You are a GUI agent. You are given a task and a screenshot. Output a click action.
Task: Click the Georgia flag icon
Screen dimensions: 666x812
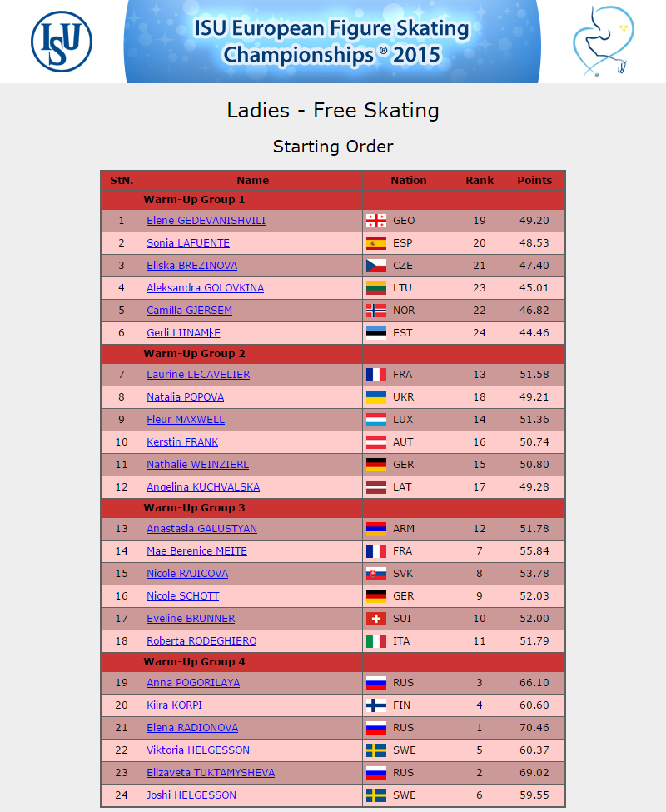coord(376,221)
